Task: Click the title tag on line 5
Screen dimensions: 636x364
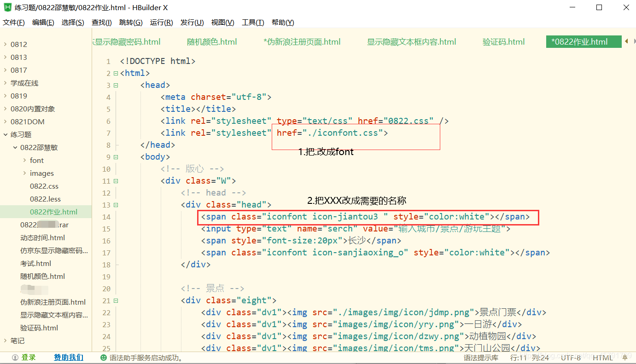Action: (x=198, y=109)
